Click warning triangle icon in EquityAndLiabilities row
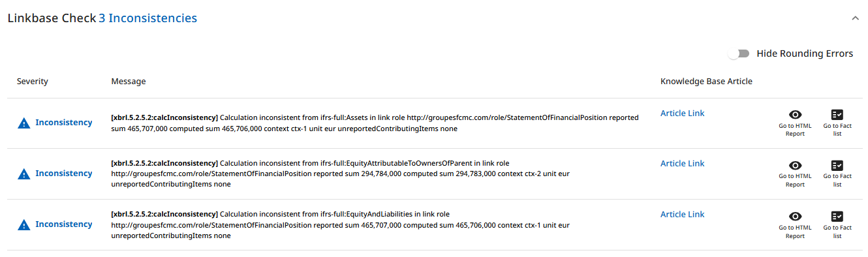The image size is (868, 257). coord(23,224)
